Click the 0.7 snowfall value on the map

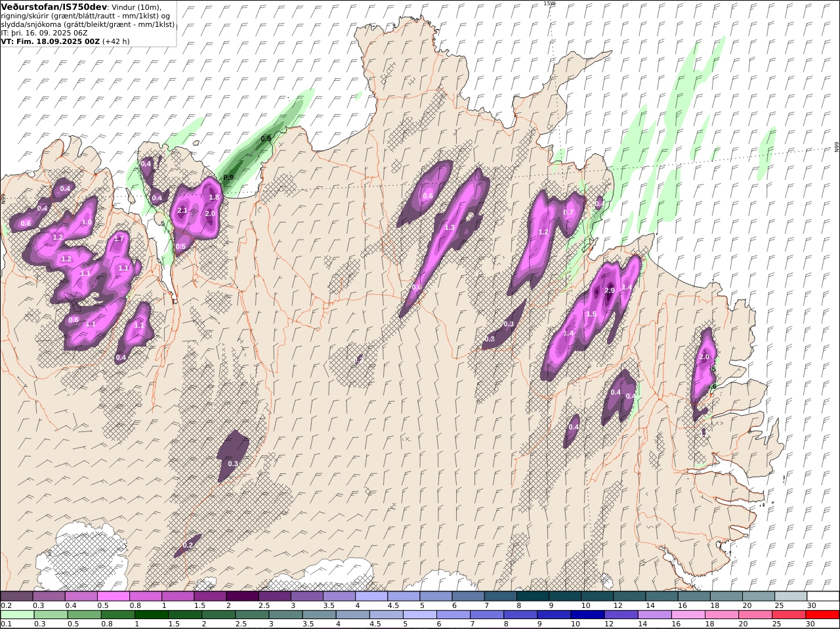coord(568,213)
